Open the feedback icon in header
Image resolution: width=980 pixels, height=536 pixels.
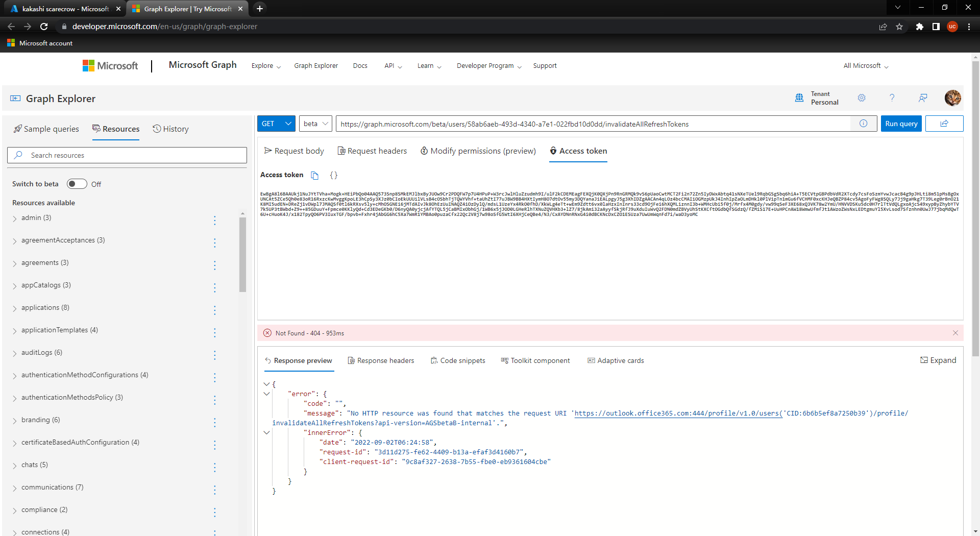click(923, 98)
